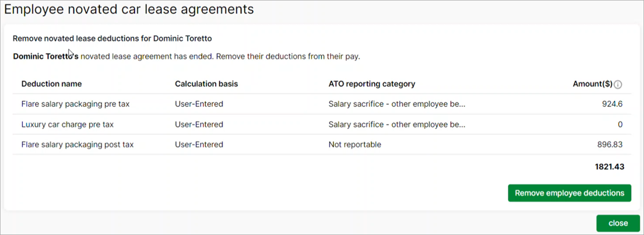
Task: Click the Amount($) column header text
Action: coord(592,84)
